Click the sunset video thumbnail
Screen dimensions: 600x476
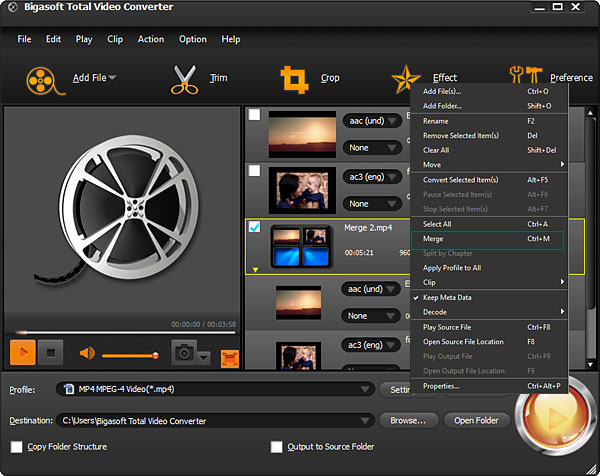pyautogui.click(x=302, y=134)
